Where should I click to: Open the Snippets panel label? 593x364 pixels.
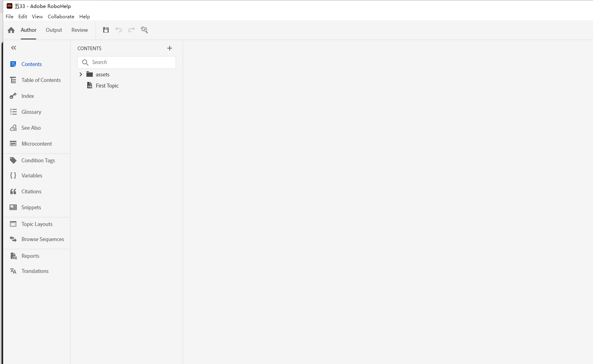pos(31,207)
